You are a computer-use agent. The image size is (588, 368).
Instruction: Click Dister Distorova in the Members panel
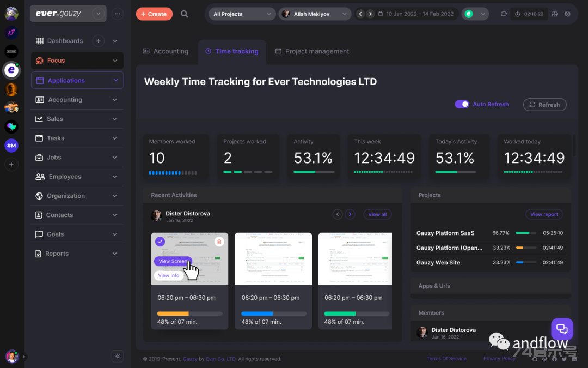click(454, 330)
